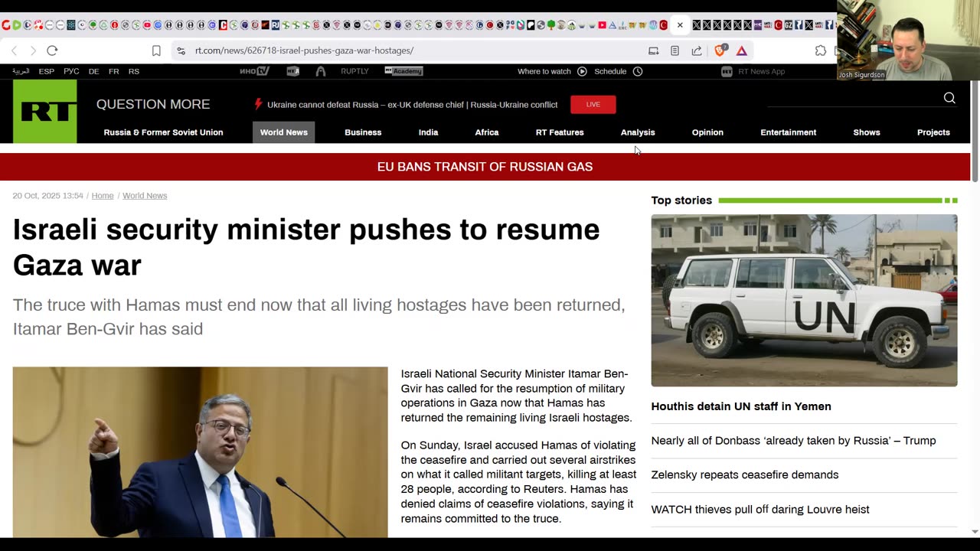Switch site language to РУС
This screenshot has height=551, width=980.
click(x=71, y=71)
